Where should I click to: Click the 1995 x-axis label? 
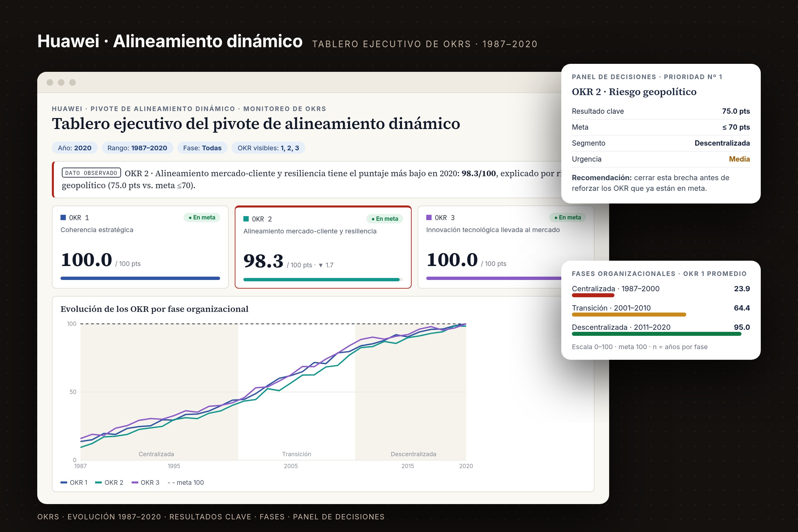point(174,466)
